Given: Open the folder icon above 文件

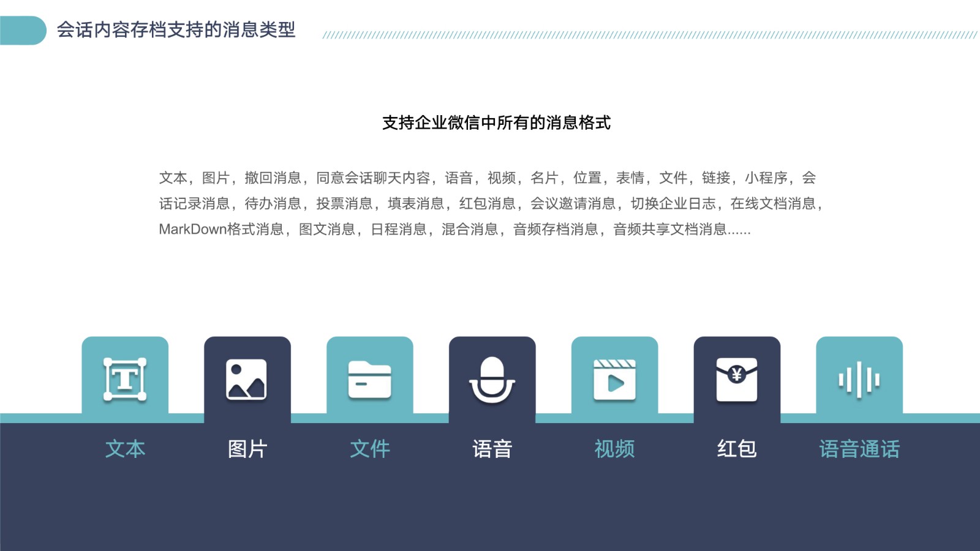Looking at the screenshot, I should [x=369, y=380].
